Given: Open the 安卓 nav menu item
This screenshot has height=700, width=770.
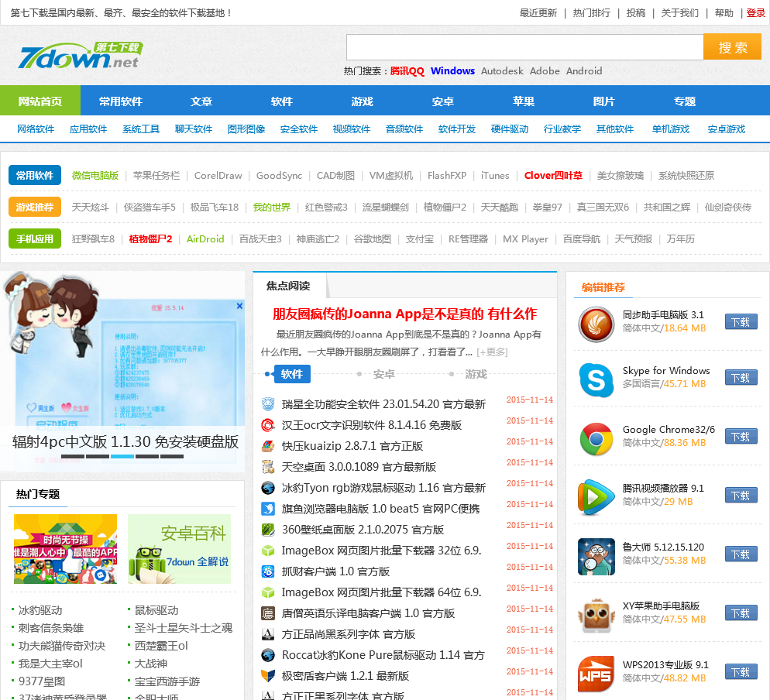Looking at the screenshot, I should [443, 101].
